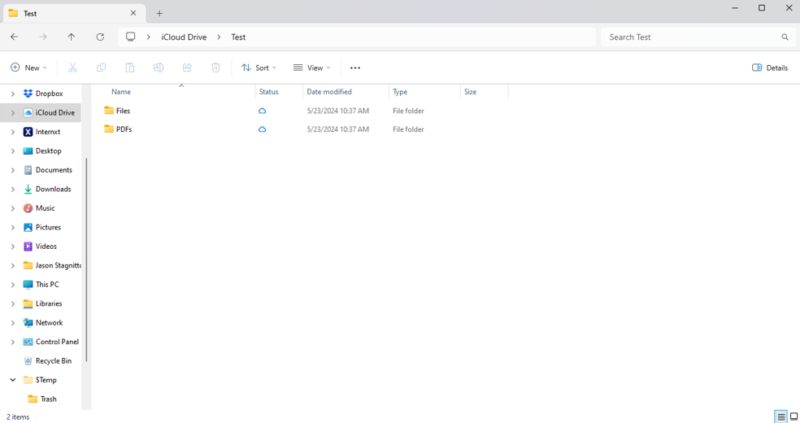Click Test breadcrumb in address bar
The height and width of the screenshot is (423, 800).
tap(238, 37)
